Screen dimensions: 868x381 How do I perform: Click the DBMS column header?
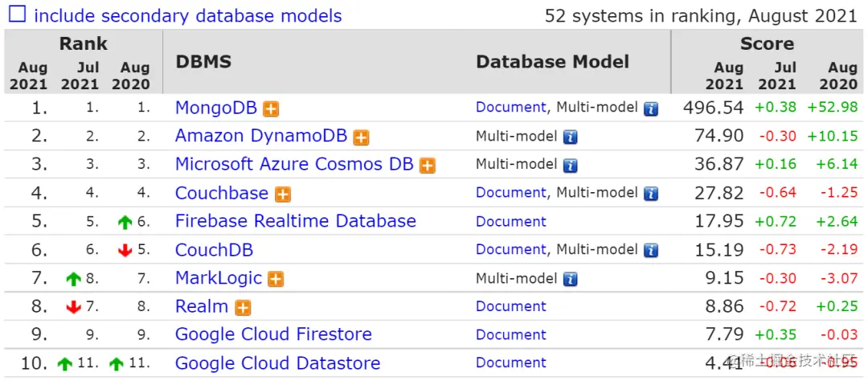click(203, 63)
